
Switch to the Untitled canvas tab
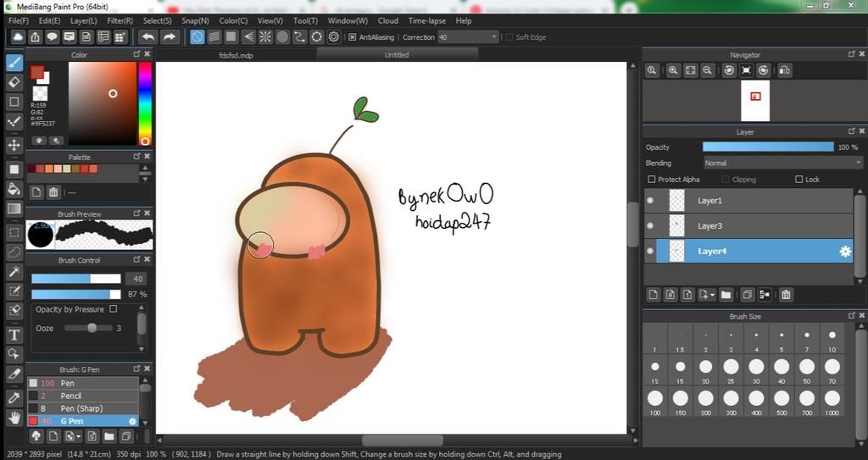pyautogui.click(x=397, y=55)
